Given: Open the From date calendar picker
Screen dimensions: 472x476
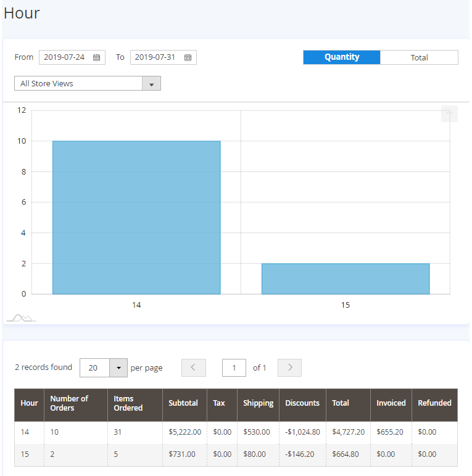Looking at the screenshot, I should point(97,57).
